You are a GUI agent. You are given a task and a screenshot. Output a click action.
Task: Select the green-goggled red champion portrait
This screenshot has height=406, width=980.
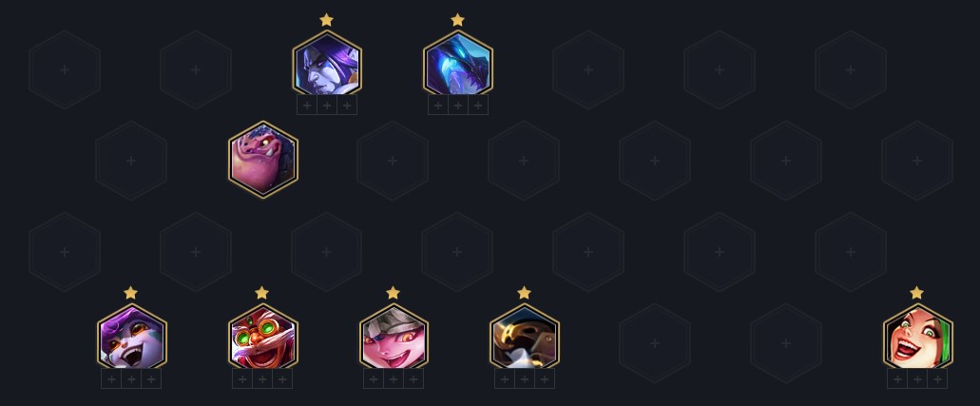coord(263,338)
